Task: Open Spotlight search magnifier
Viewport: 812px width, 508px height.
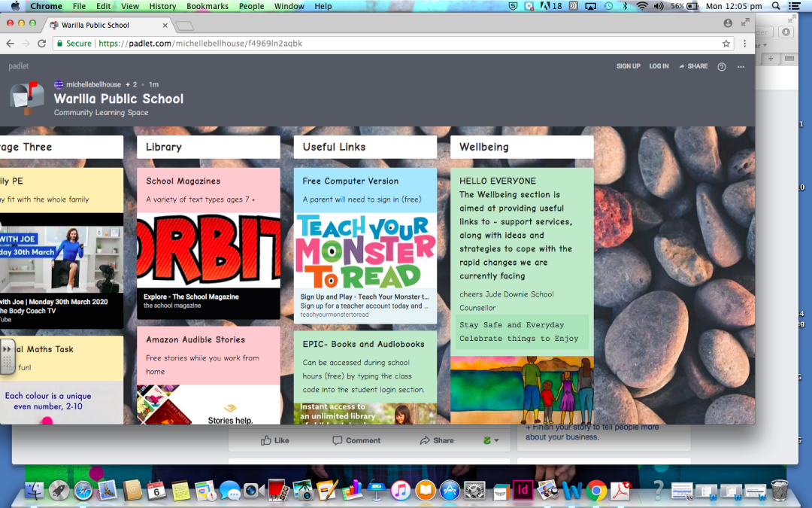Action: [776, 6]
